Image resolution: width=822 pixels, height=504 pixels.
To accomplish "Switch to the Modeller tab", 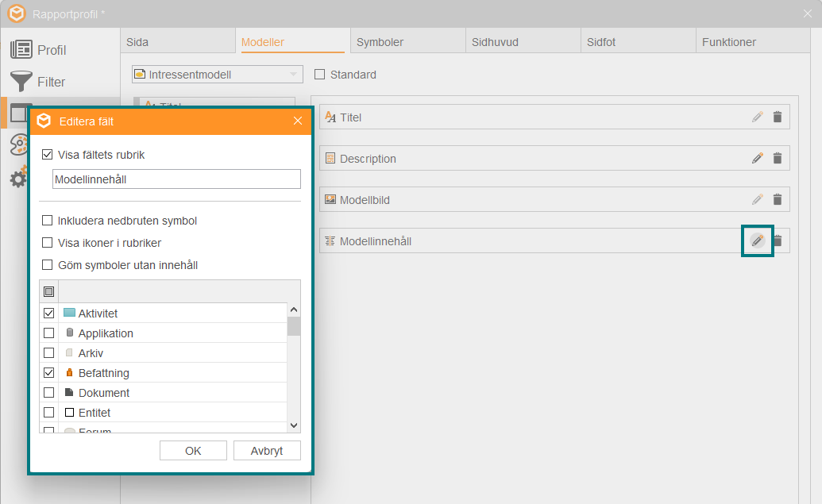I will [x=292, y=42].
